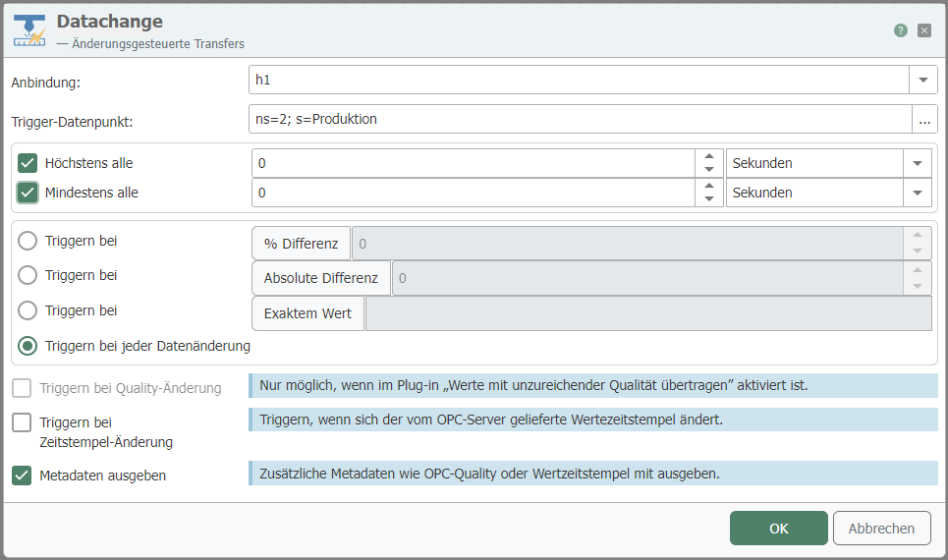948x560 pixels.
Task: Decrease the Höchstens alle value with down arrow
Action: pos(709,170)
